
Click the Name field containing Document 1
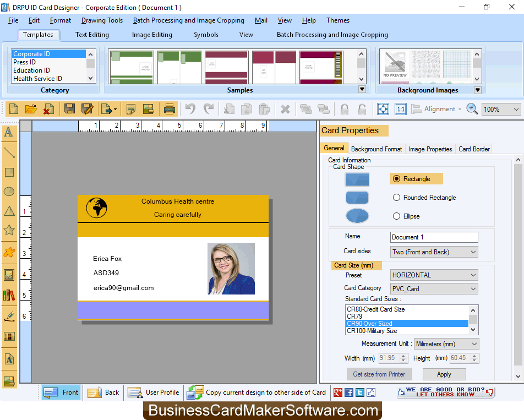pyautogui.click(x=434, y=237)
